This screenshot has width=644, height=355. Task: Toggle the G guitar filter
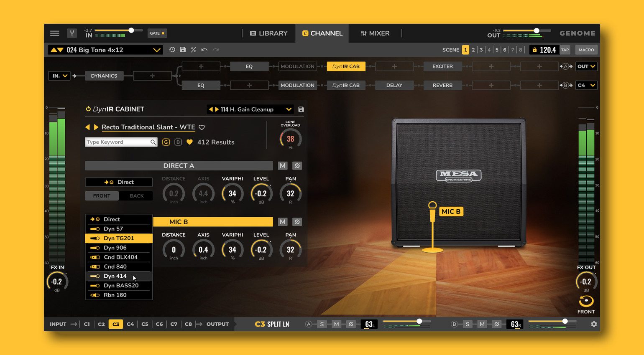pyautogui.click(x=166, y=142)
